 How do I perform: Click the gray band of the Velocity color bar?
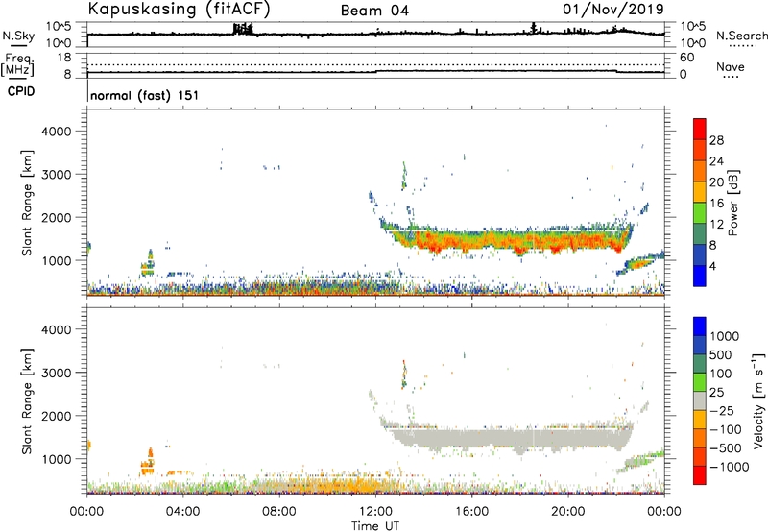point(700,400)
